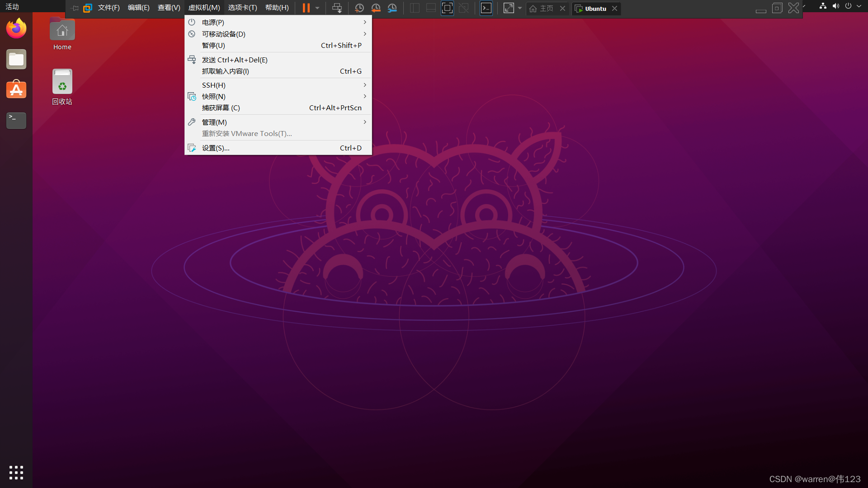Viewport: 868px width, 488px height.
Task: Open snapshot manager wrench-clock icon
Action: pyautogui.click(x=392, y=8)
